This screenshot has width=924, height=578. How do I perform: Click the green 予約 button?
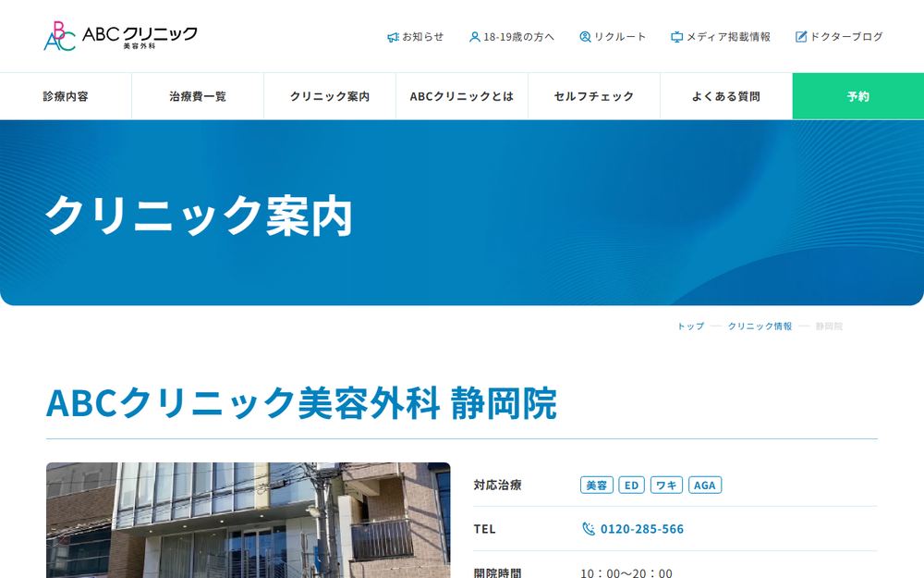[x=858, y=96]
